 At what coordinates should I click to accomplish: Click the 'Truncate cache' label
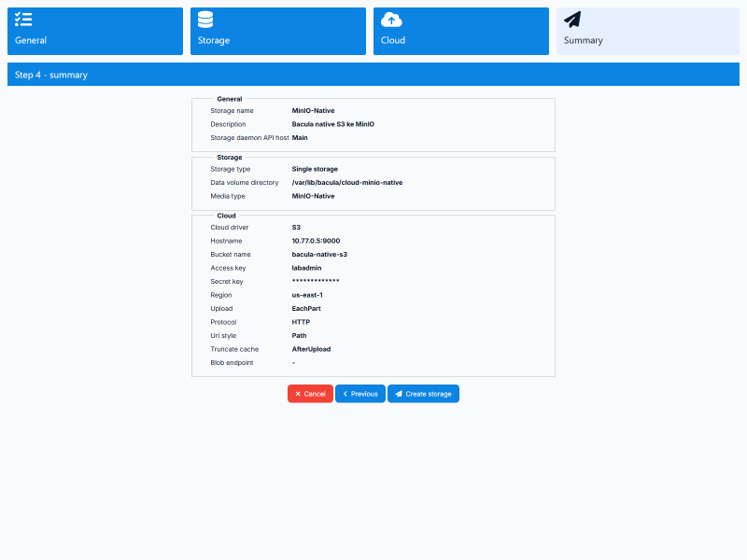point(234,349)
